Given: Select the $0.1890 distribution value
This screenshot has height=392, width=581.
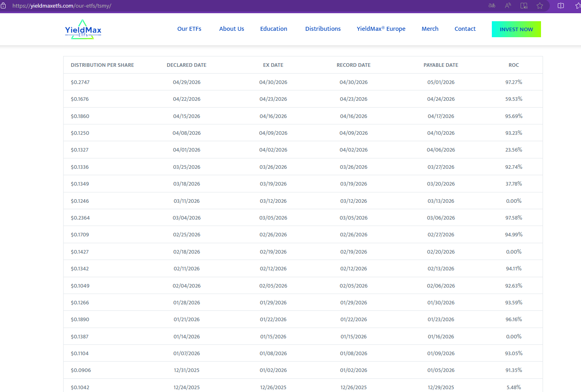Looking at the screenshot, I should tap(80, 320).
